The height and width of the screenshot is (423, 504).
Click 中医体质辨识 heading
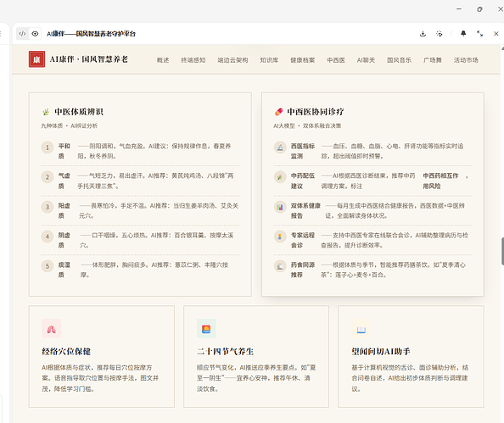(79, 112)
